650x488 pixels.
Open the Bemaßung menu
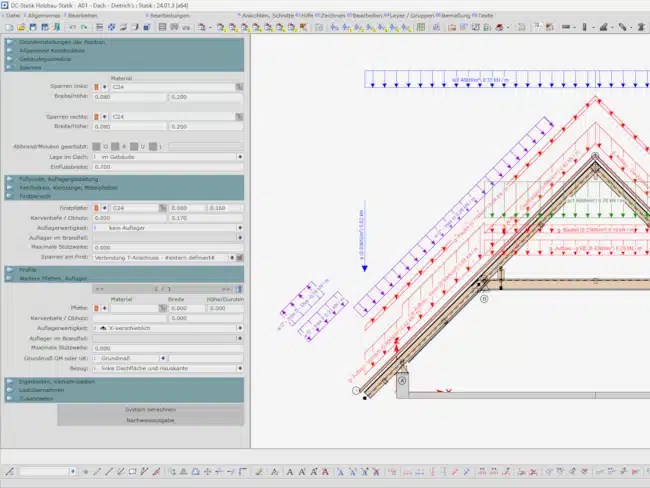[x=456, y=15]
